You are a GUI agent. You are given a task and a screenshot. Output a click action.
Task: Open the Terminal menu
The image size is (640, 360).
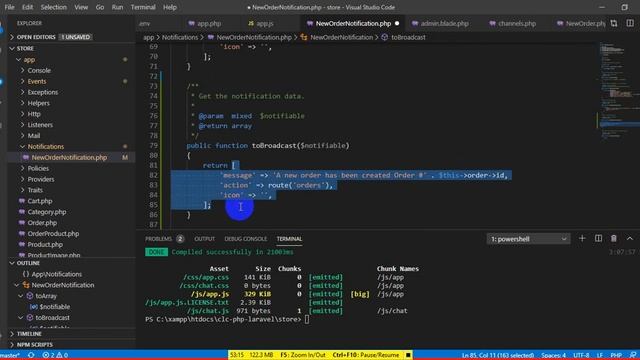tap(143, 7)
